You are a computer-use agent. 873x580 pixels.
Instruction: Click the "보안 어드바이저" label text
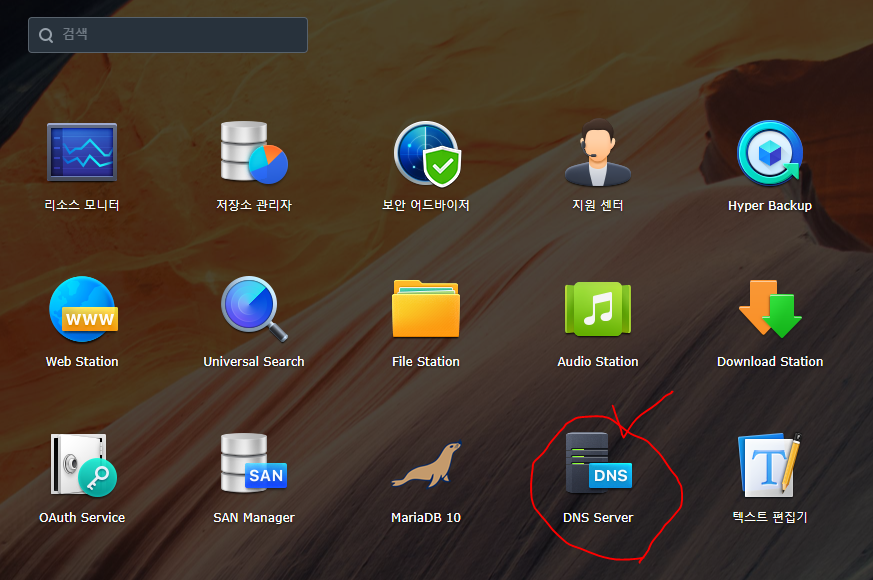click(426, 205)
